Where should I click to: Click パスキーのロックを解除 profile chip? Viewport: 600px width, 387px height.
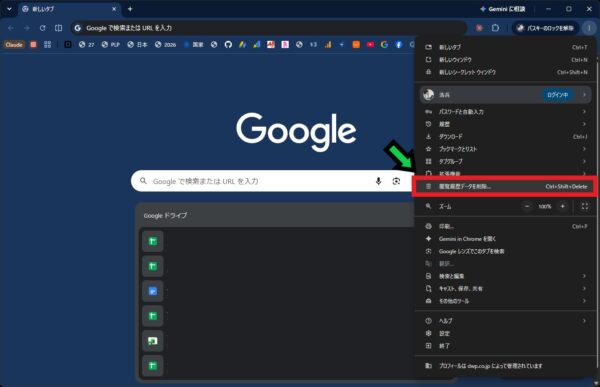[x=545, y=28]
